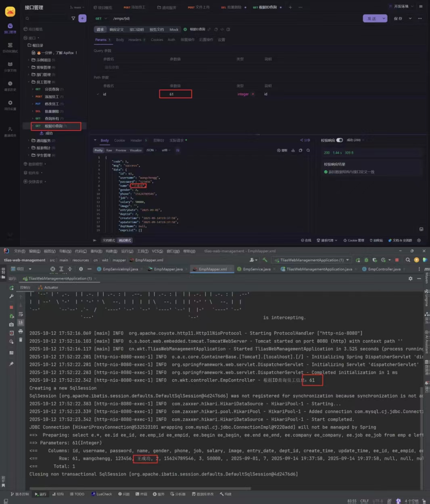Toggle the id path parameter checkmark

(98, 94)
